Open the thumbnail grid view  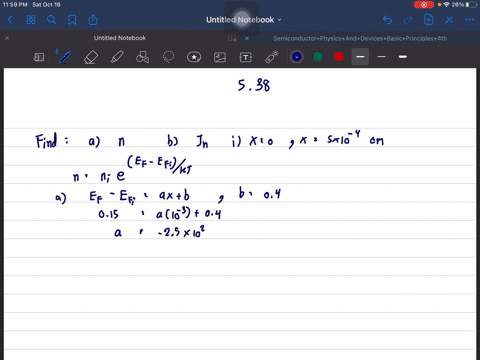click(x=31, y=20)
